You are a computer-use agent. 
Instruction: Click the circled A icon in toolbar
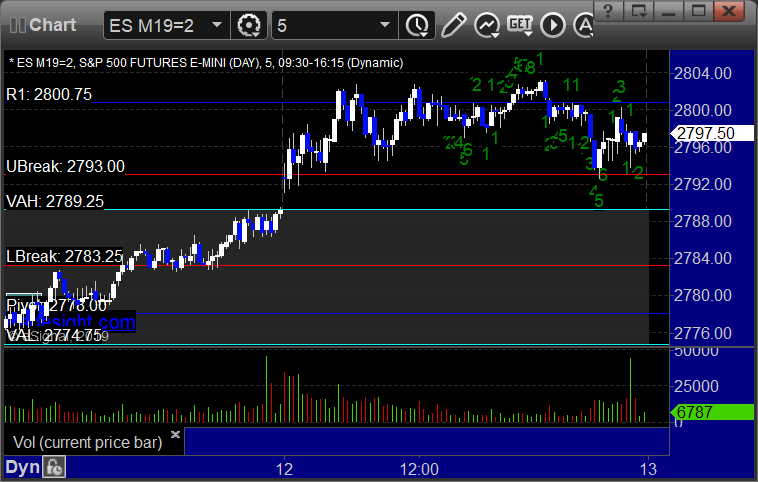point(583,25)
